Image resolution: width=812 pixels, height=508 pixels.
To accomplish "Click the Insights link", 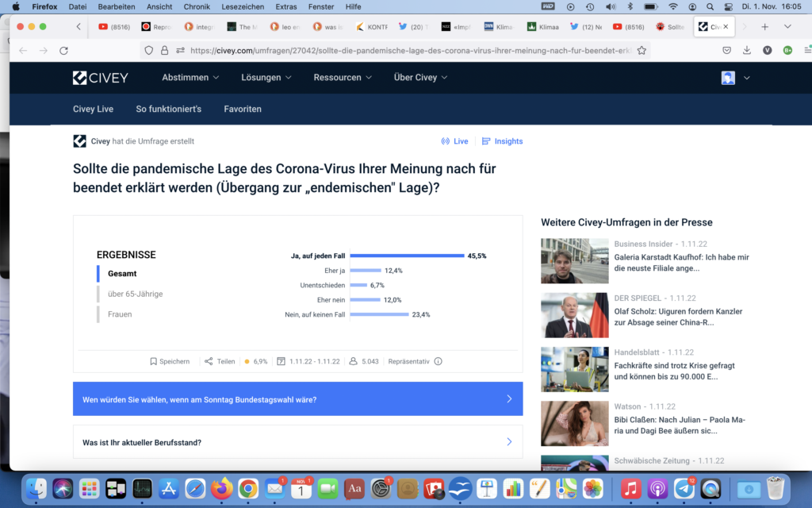I will click(x=503, y=141).
